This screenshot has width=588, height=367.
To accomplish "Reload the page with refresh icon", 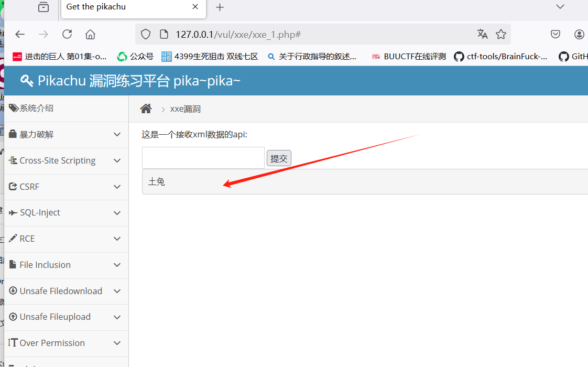I will tap(67, 34).
